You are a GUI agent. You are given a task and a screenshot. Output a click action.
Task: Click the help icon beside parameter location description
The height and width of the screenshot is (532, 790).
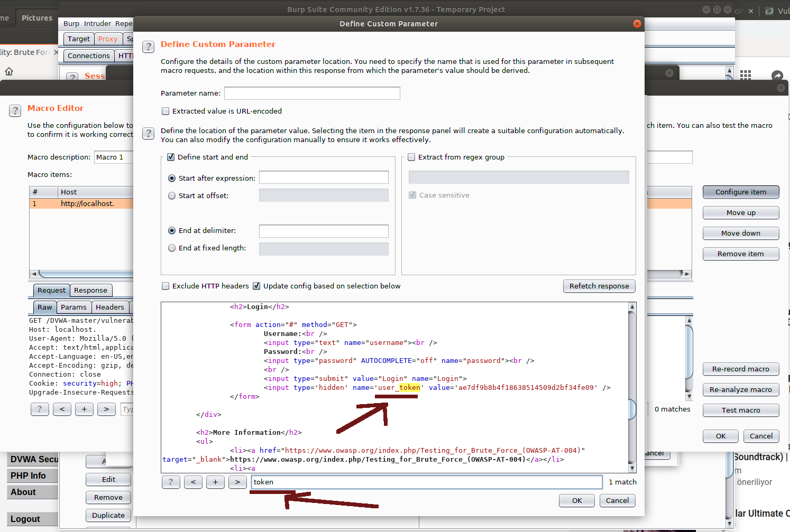pos(149,133)
